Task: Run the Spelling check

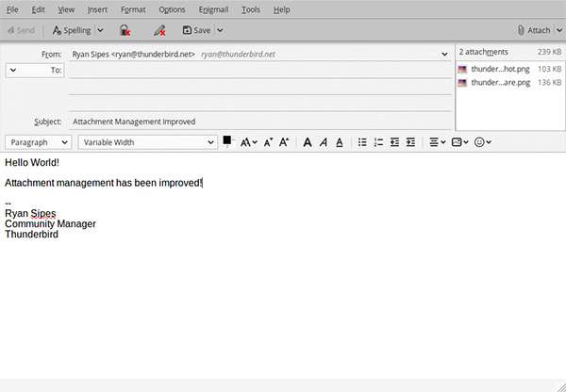Action: point(72,30)
